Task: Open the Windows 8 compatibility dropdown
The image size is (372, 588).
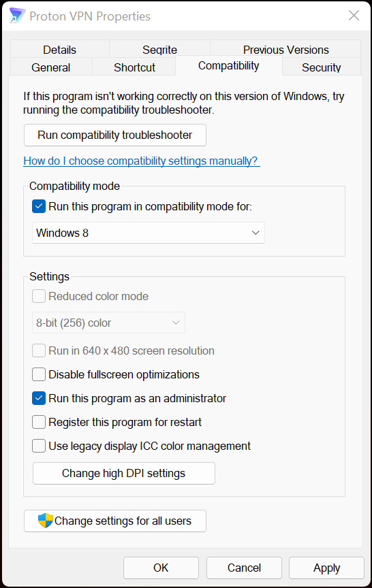Action: click(x=149, y=233)
